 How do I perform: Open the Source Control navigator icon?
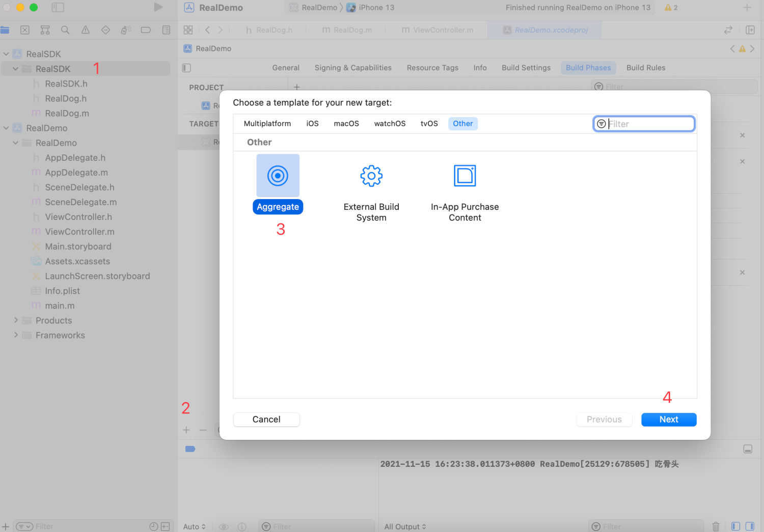tap(25, 30)
